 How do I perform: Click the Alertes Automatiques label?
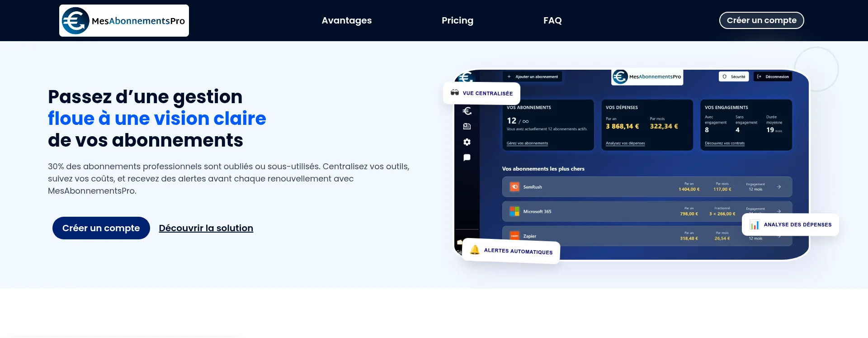518,251
